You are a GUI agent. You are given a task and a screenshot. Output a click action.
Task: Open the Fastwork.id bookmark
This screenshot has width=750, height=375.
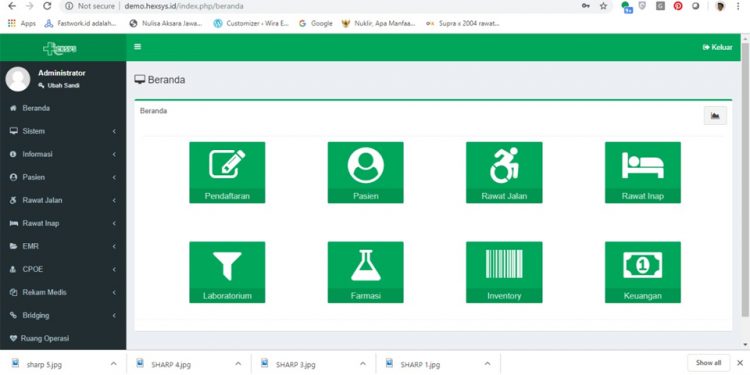tap(80, 23)
